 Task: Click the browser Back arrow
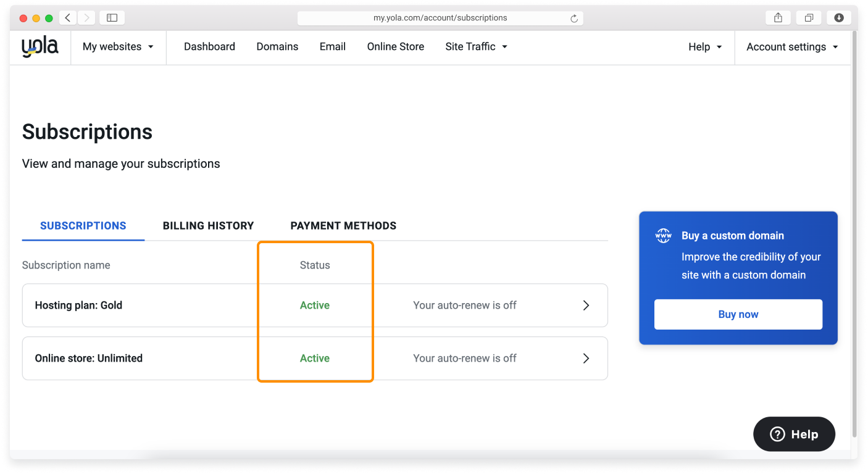coord(67,17)
